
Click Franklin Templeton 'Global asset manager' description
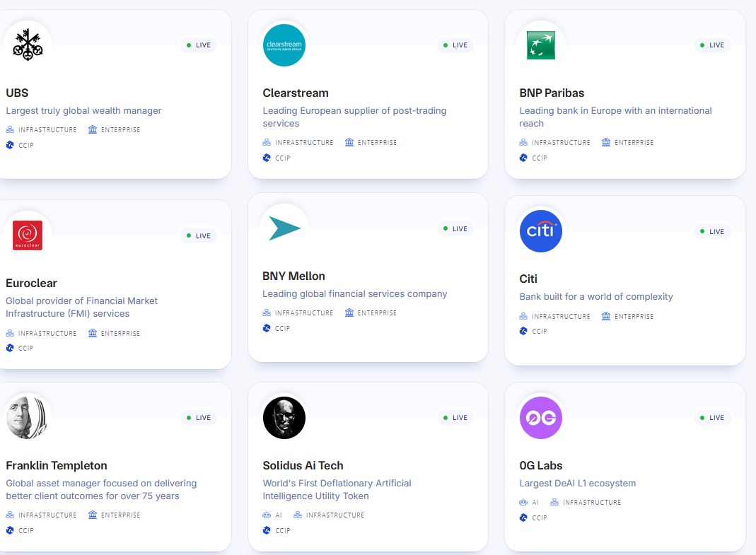(x=101, y=489)
